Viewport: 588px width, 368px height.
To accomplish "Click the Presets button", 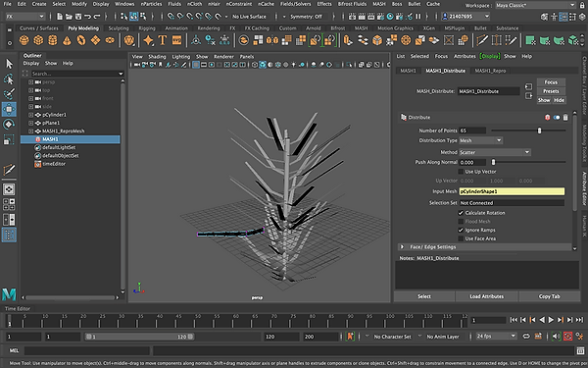I will pos(551,91).
